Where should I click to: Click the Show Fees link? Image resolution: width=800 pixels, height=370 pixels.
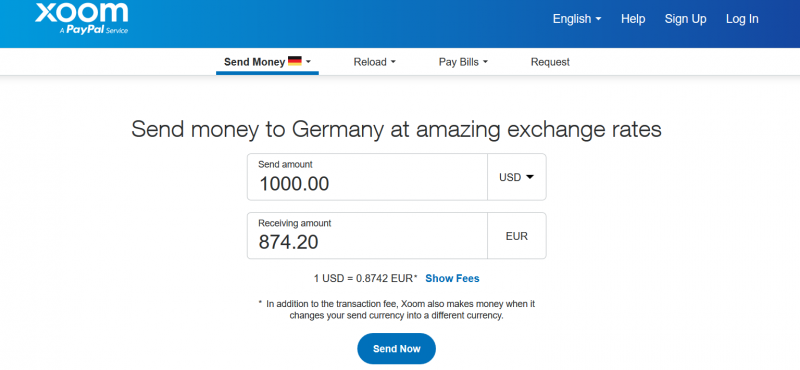point(452,279)
